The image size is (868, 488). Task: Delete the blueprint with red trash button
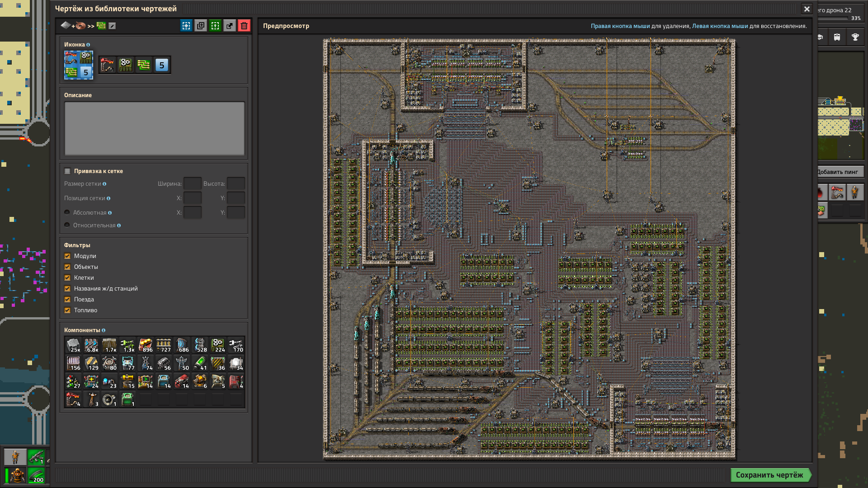tap(244, 26)
